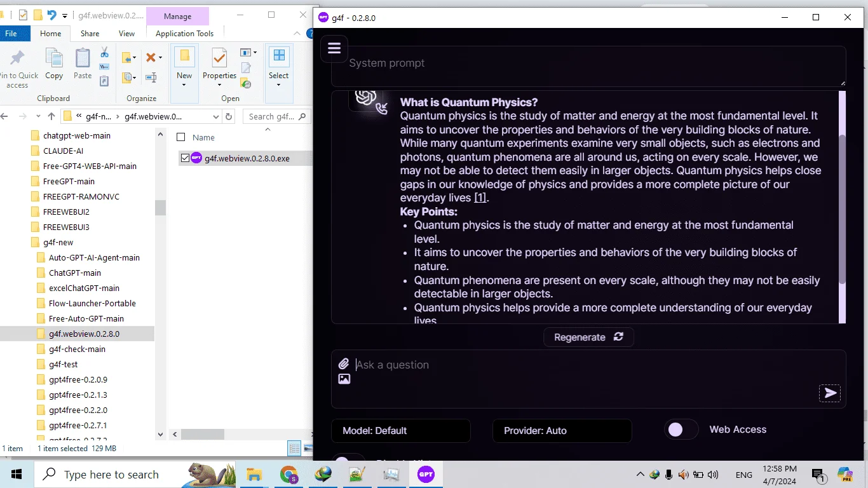Click the Properties icon in Quick Access Toolbar

(23, 15)
